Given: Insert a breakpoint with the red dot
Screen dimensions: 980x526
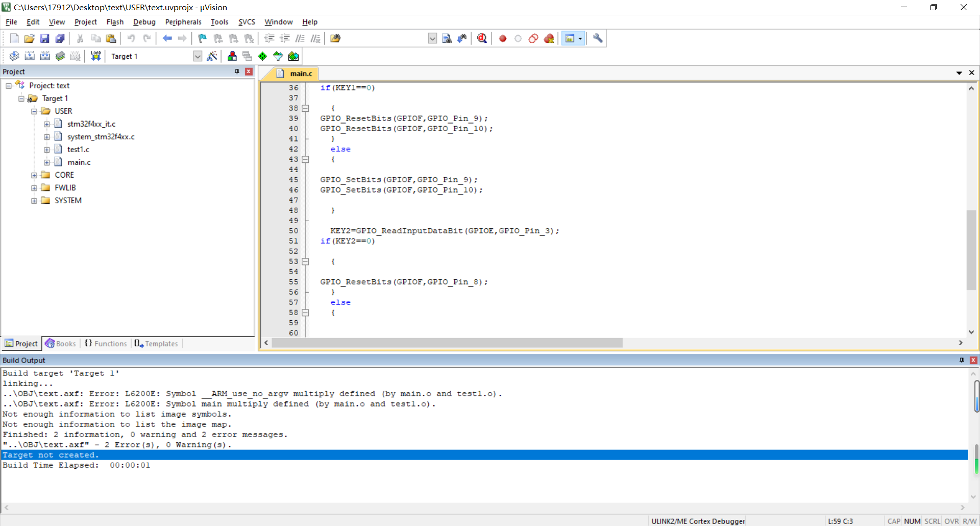Looking at the screenshot, I should click(x=503, y=38).
